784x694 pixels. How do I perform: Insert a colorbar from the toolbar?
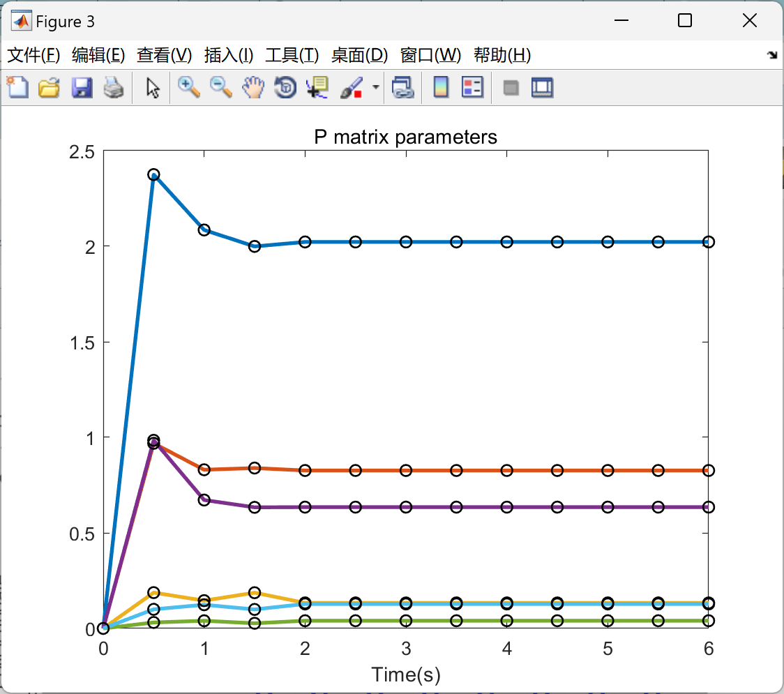[441, 87]
